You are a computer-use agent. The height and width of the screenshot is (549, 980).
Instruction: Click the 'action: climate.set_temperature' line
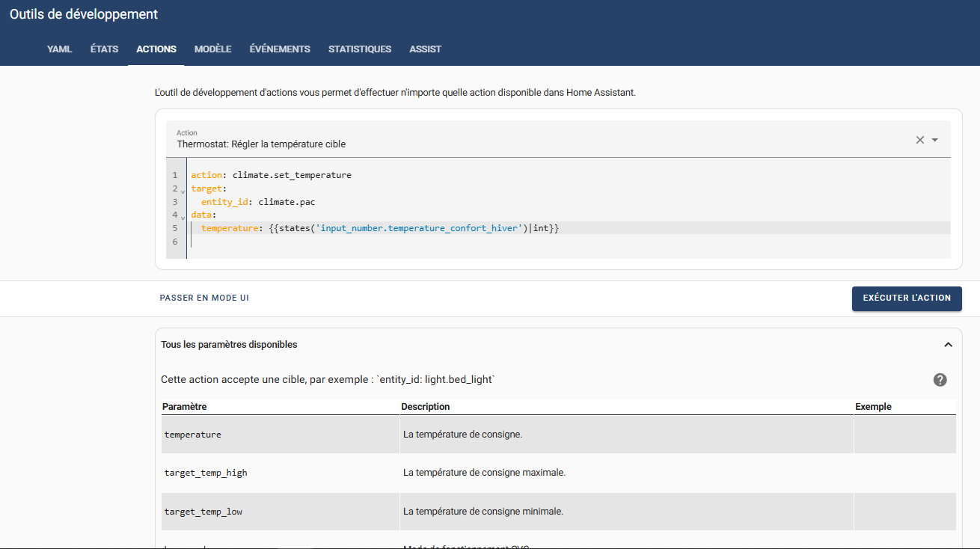(271, 175)
